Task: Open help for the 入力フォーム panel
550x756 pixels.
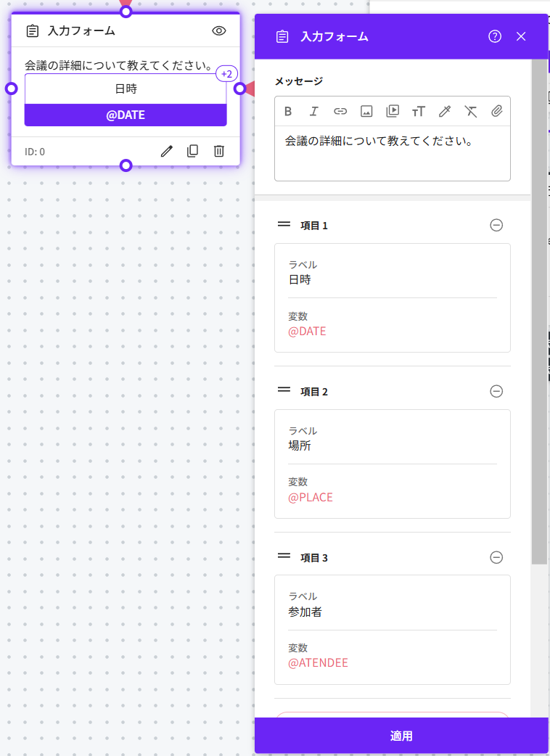Action: (x=495, y=36)
